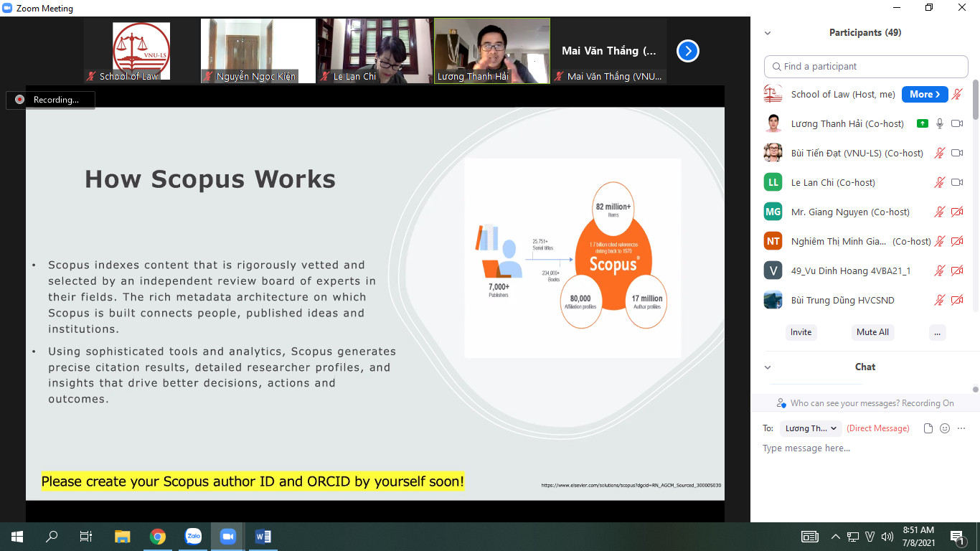Collapse the Participants panel chevron

768,33
